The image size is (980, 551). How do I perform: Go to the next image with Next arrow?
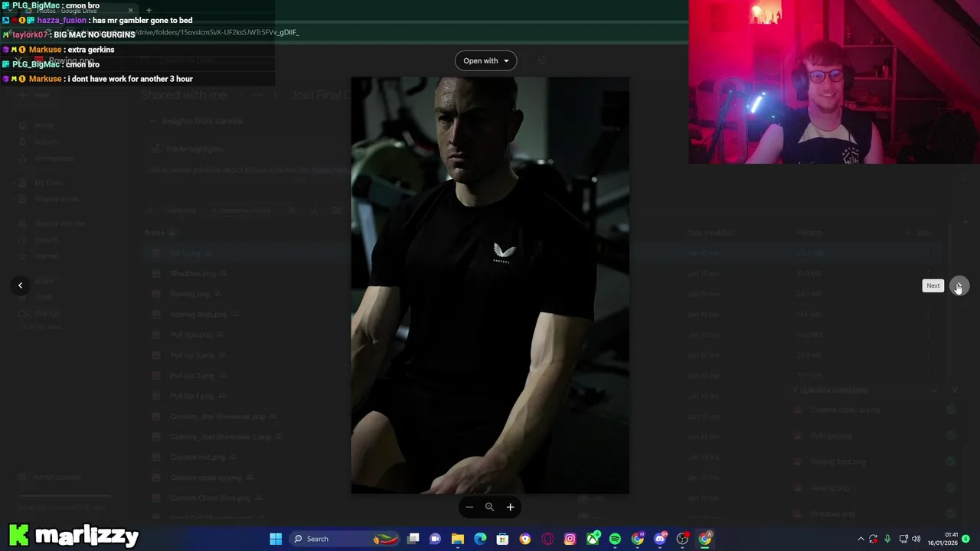(x=959, y=285)
